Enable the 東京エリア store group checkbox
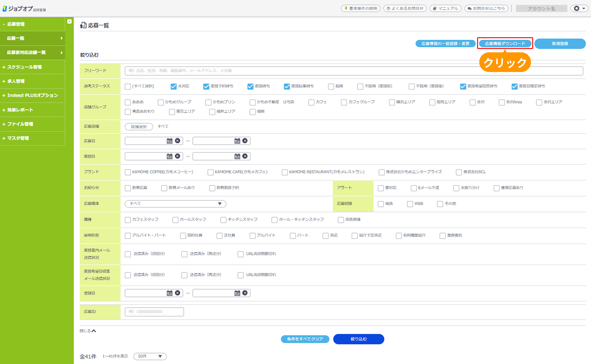This screenshot has height=364, width=591. tap(172, 112)
